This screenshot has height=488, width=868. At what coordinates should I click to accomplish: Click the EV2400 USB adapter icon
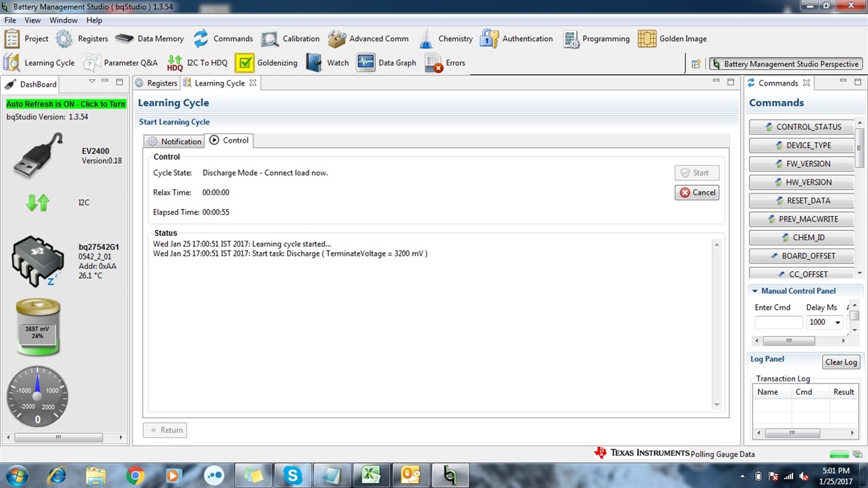40,155
